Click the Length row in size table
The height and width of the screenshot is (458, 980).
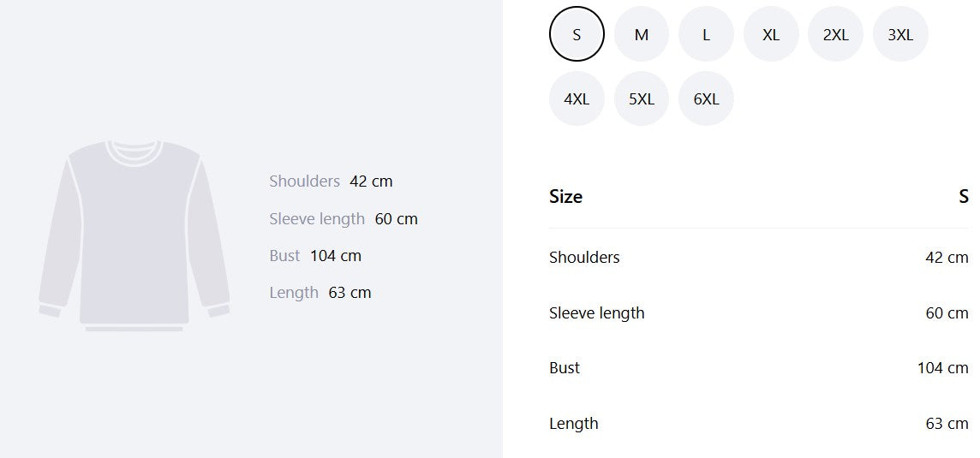759,423
